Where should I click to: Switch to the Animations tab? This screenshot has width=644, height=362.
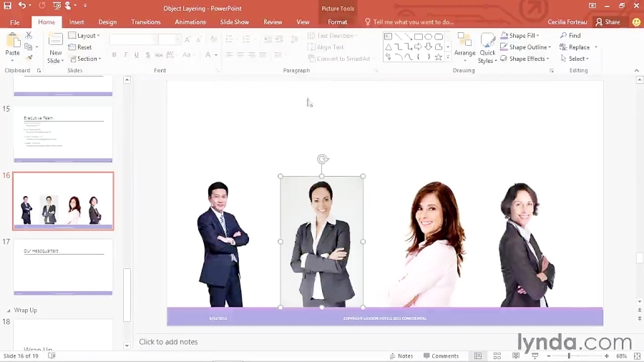190,22
